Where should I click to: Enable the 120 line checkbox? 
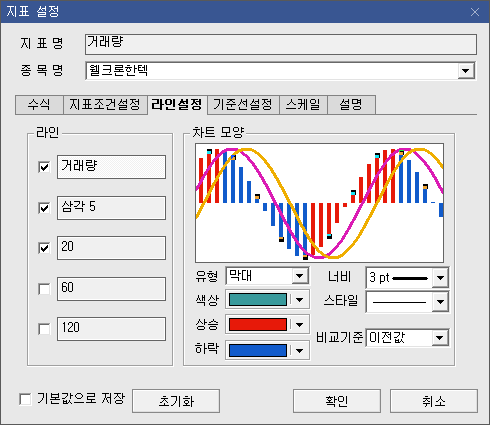tap(44, 329)
